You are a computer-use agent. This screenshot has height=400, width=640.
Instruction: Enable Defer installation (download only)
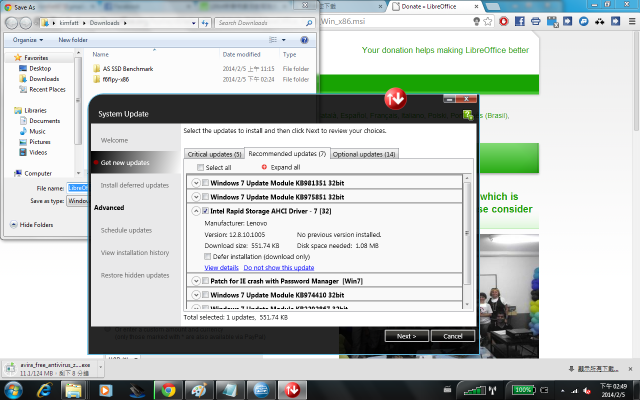point(208,256)
